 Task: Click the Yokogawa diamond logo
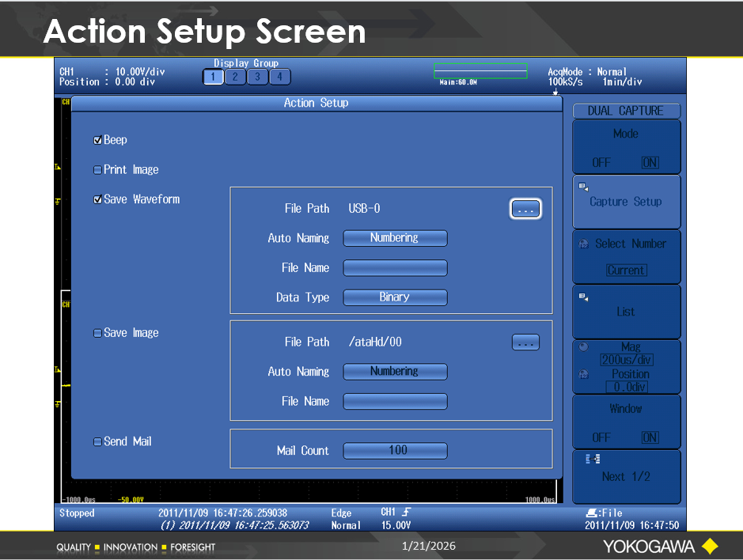[709, 546]
